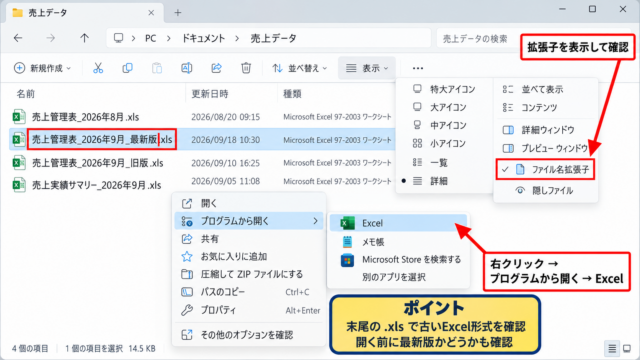Click プロパティ in context menu
Viewport: 640px width, 360px height.
tap(249, 310)
